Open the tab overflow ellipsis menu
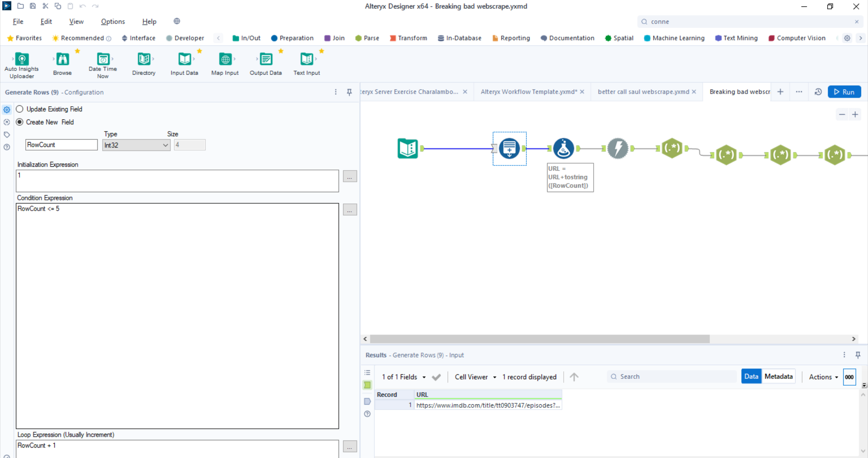 pos(799,92)
